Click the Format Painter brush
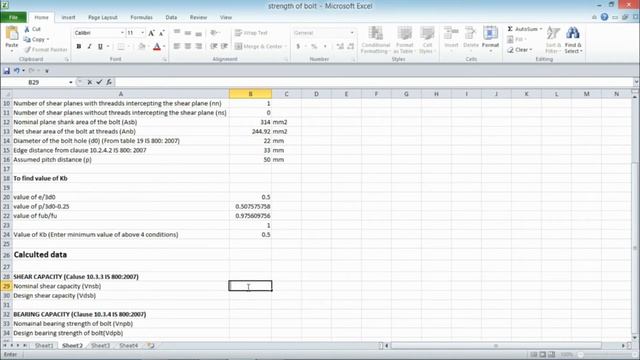This screenshot has height=360, width=640. pyautogui.click(x=27, y=49)
